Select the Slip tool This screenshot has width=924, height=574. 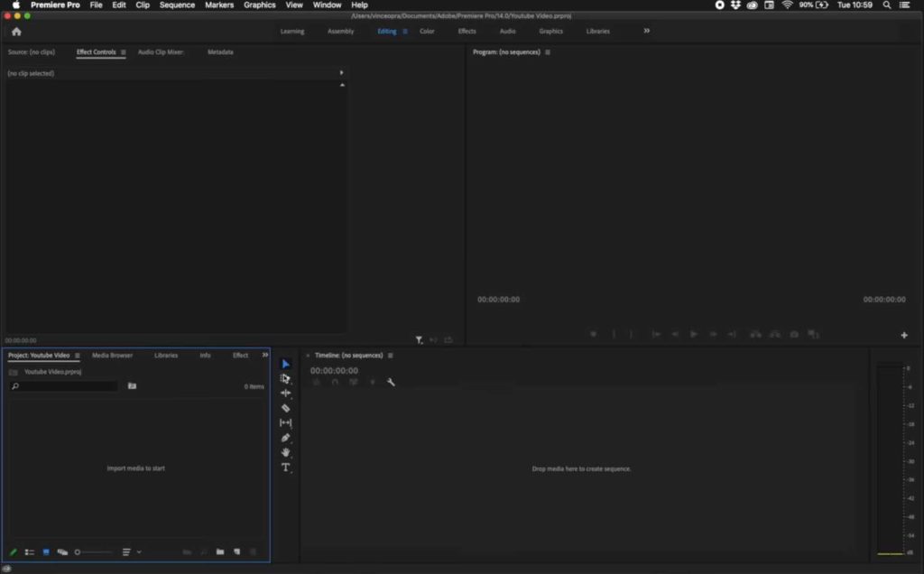click(x=286, y=422)
